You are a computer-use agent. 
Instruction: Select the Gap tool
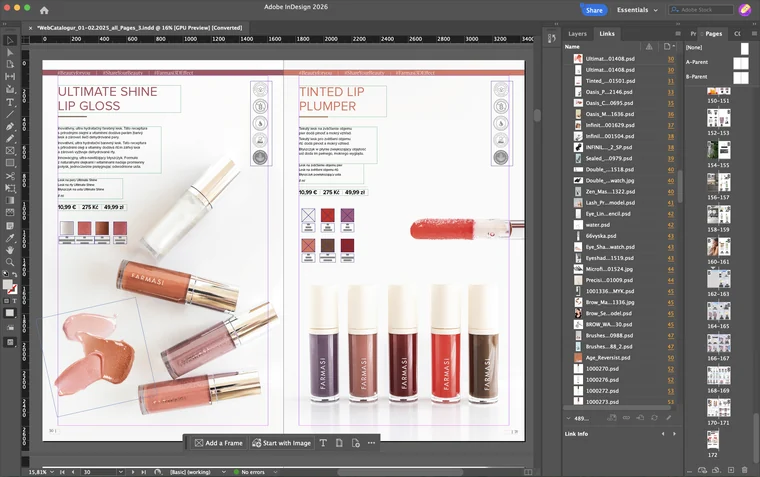(10, 77)
